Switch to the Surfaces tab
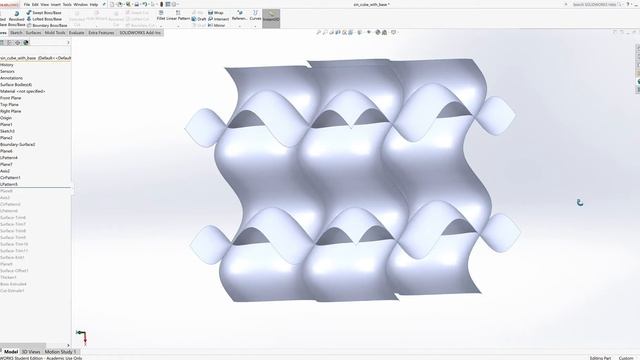This screenshot has width=640, height=360. (x=33, y=33)
